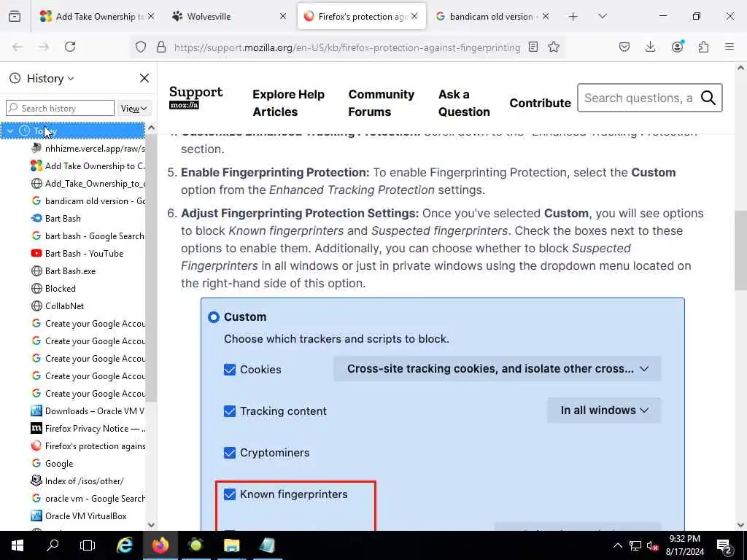747x560 pixels.
Task: Open Windows Start menu
Action: pos(18,545)
